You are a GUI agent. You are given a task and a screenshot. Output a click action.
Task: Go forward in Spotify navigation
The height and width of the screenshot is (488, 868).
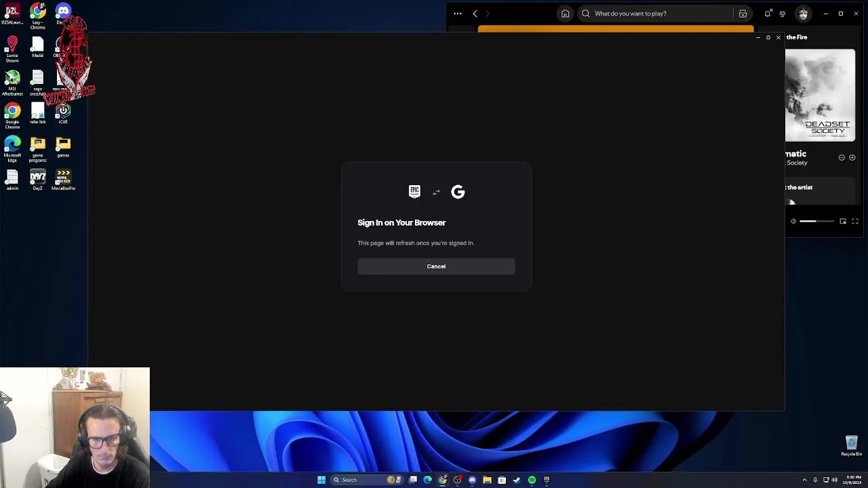point(488,14)
